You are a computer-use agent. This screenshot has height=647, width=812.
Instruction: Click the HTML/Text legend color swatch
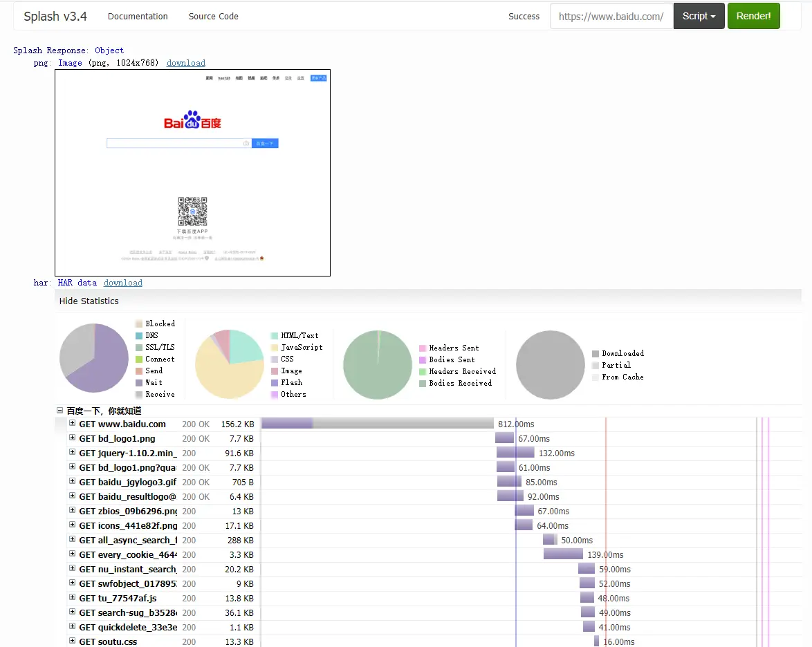click(x=275, y=335)
